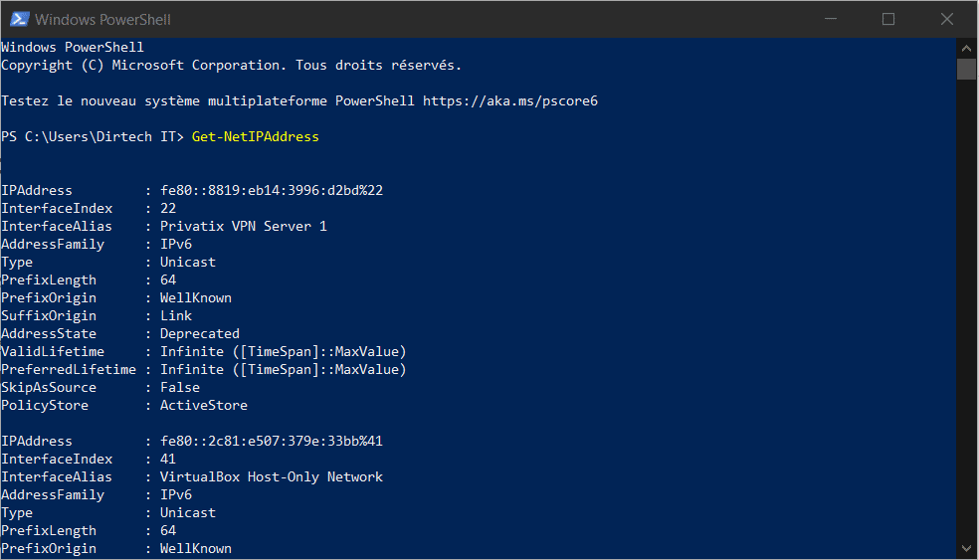Screen dimensions: 979x560
Task: Click the Get-NetIPAddress command text
Action: tap(256, 136)
